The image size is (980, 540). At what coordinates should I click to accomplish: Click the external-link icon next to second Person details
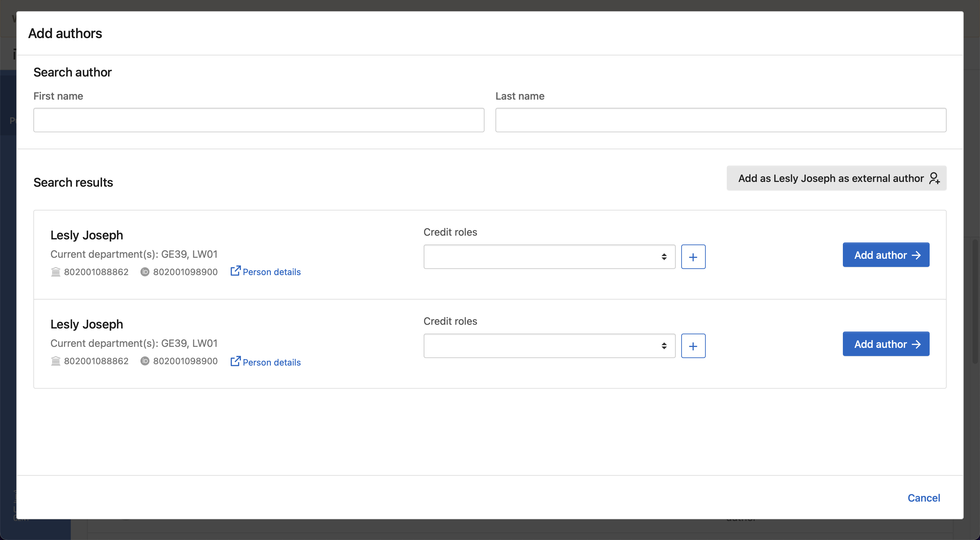(x=236, y=361)
